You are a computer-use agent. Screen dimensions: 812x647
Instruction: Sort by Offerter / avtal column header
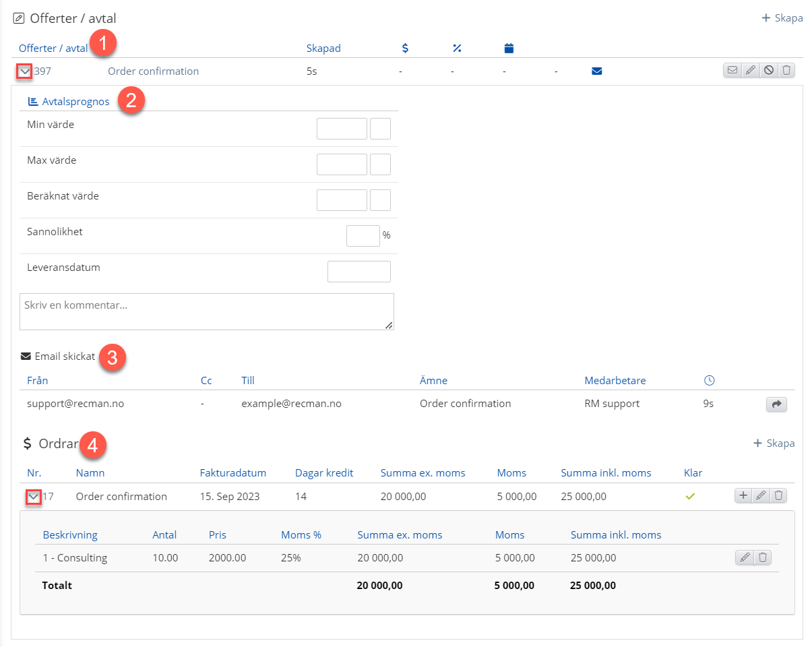pyautogui.click(x=53, y=49)
